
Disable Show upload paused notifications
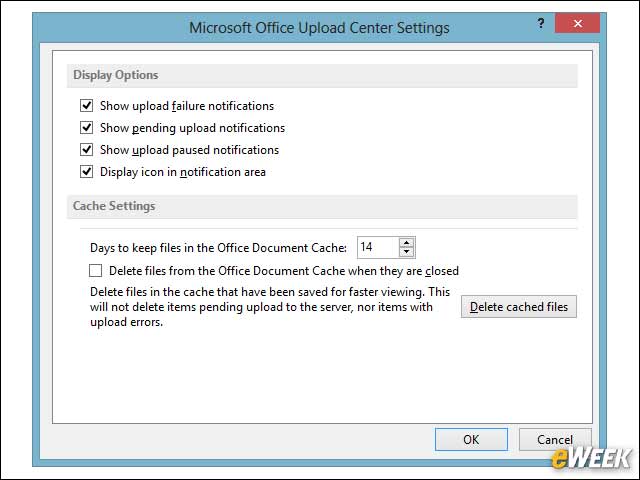pyautogui.click(x=87, y=150)
